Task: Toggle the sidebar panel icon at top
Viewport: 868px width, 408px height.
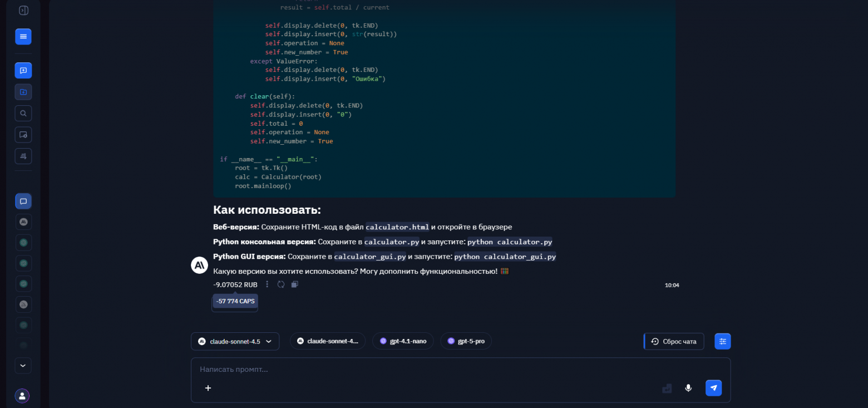Action: tap(23, 11)
